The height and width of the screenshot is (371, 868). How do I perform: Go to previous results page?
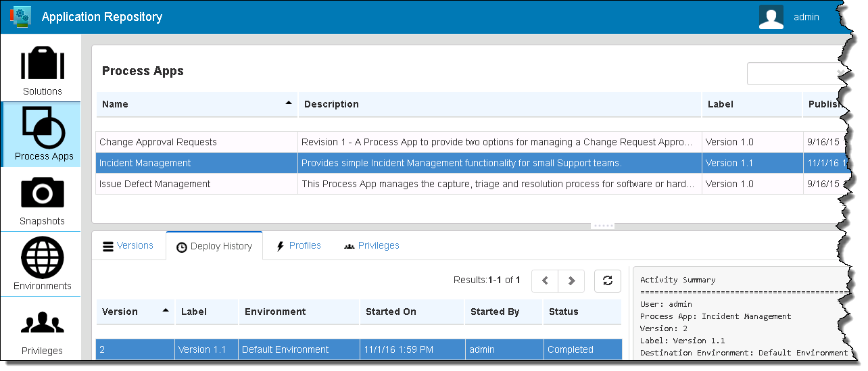click(545, 280)
